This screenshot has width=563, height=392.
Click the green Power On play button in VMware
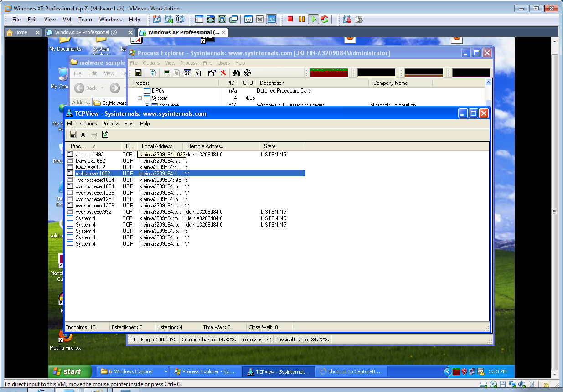tap(313, 19)
